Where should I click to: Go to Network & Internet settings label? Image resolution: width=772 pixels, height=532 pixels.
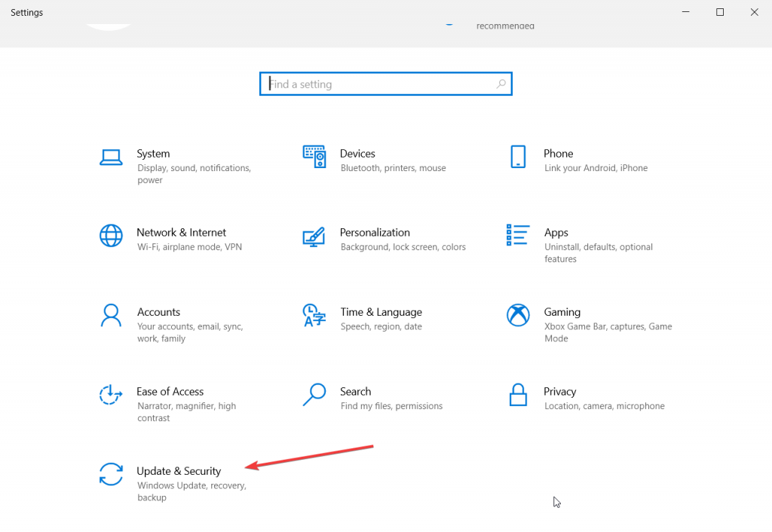[181, 233]
